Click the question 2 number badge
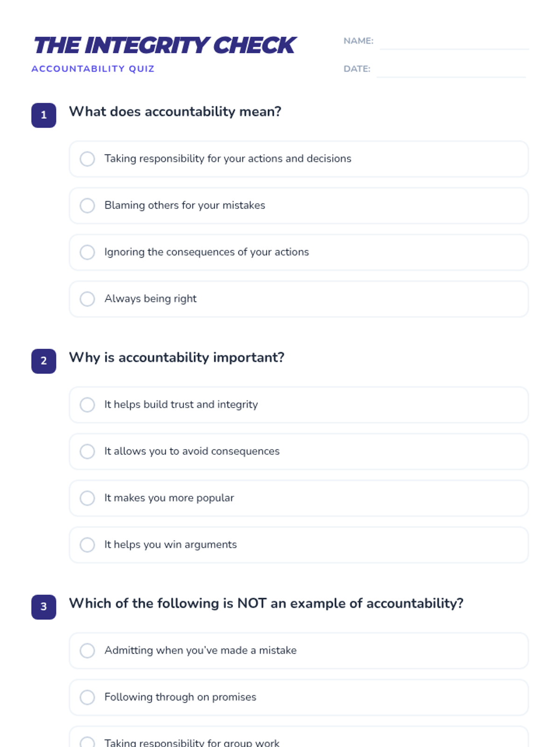 44,361
